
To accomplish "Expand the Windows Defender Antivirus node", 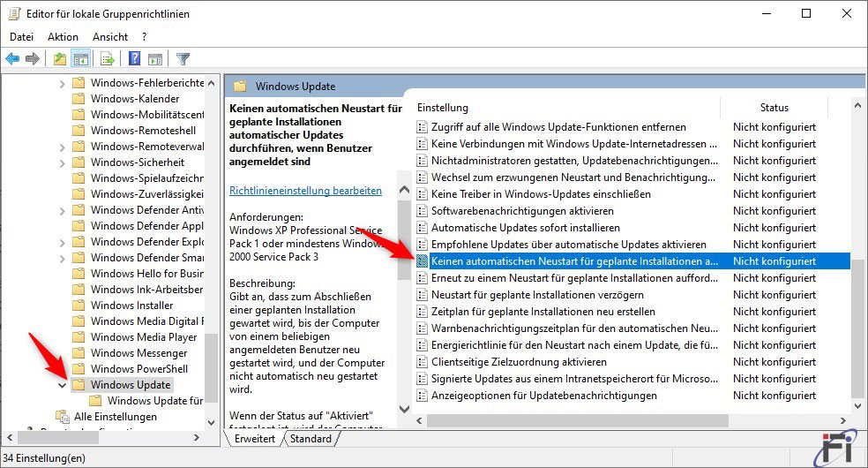I will (x=62, y=211).
